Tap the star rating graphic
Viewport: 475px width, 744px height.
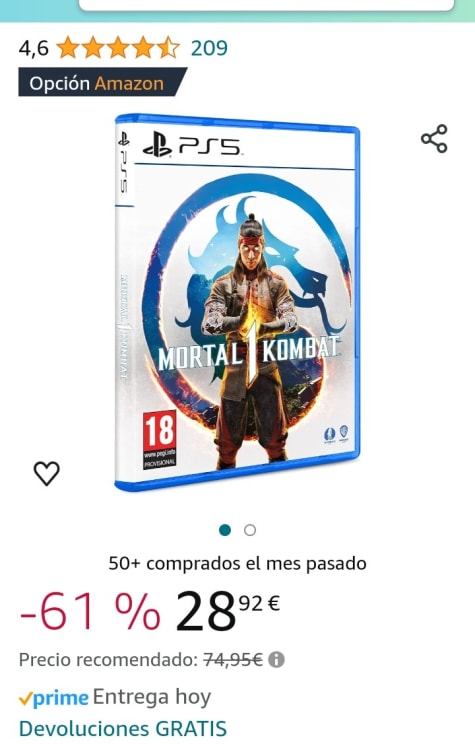pos(119,48)
